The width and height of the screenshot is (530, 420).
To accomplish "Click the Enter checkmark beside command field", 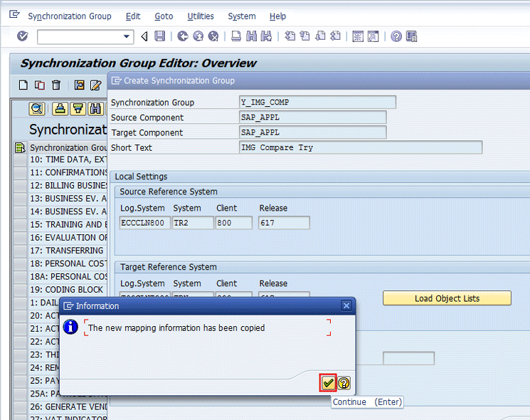I will (x=22, y=36).
